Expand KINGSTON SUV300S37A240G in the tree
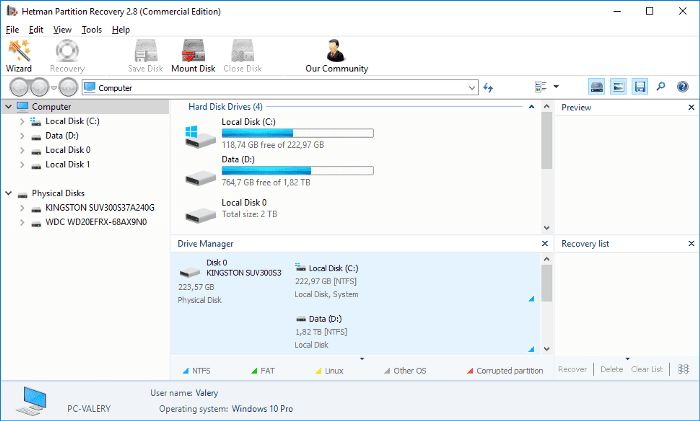The width and height of the screenshot is (700, 421). 22,208
